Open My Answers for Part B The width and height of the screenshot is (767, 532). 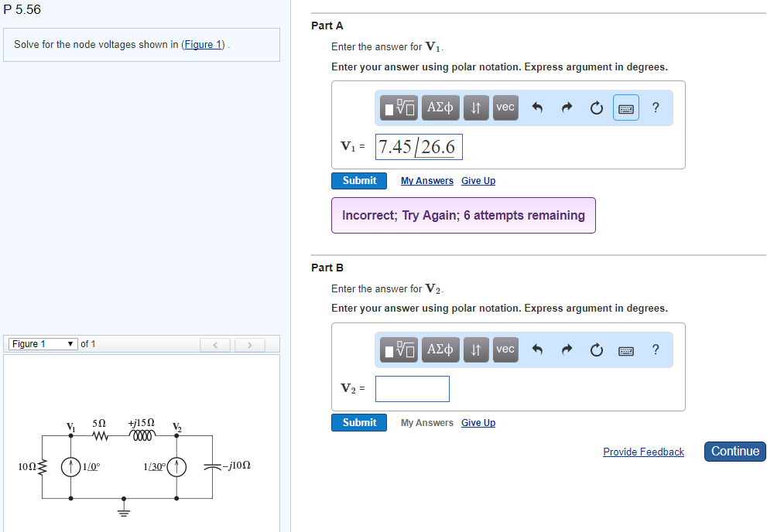click(426, 422)
